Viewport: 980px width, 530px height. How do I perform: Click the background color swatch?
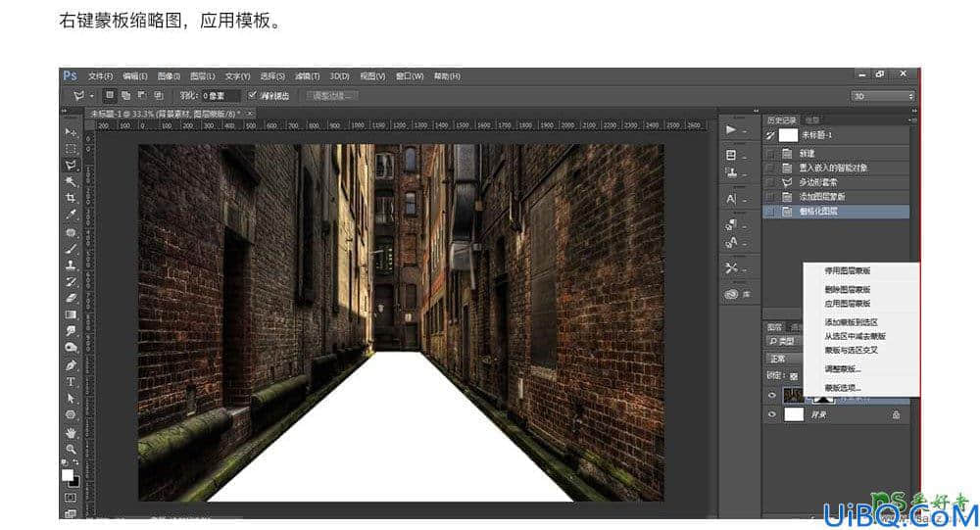click(74, 482)
